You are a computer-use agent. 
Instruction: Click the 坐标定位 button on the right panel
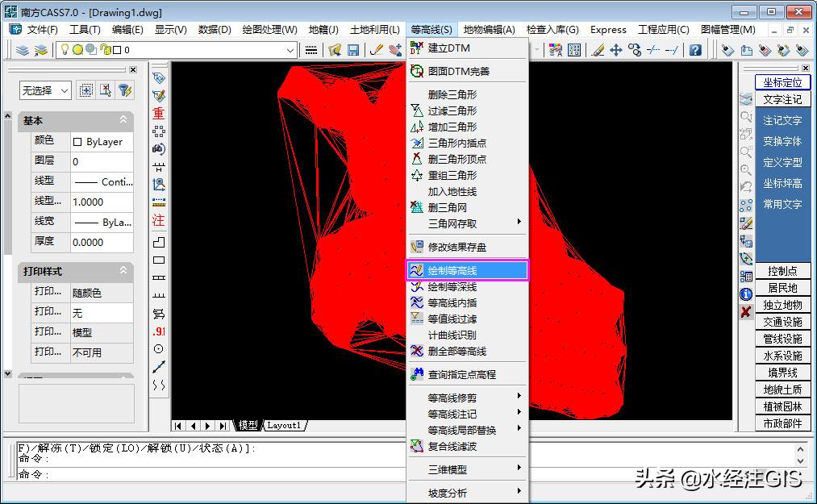click(x=782, y=81)
